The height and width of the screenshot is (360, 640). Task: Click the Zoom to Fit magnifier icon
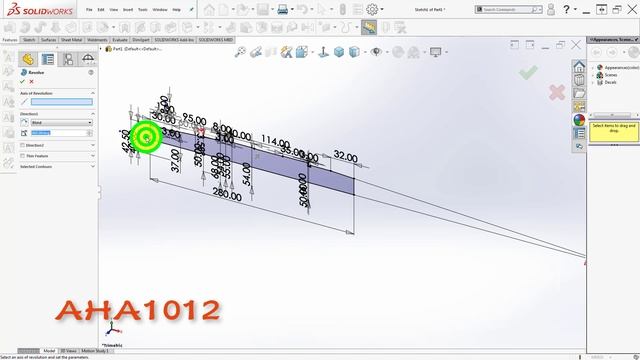click(x=240, y=52)
